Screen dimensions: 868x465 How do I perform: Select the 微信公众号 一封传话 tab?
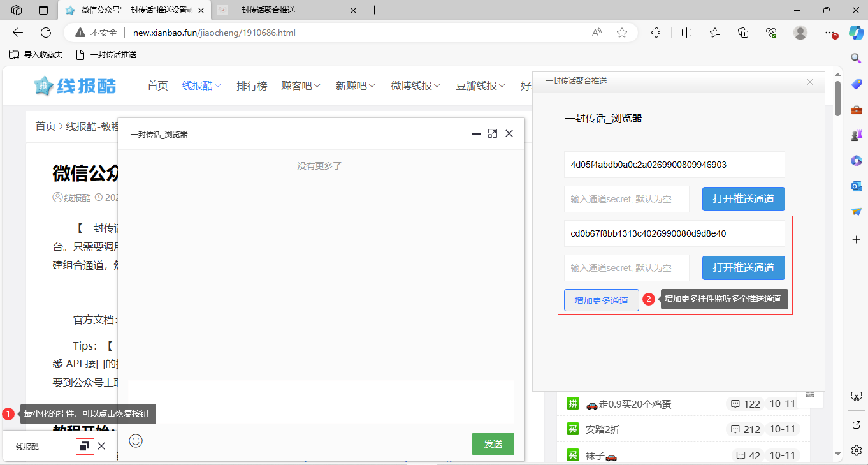(134, 10)
